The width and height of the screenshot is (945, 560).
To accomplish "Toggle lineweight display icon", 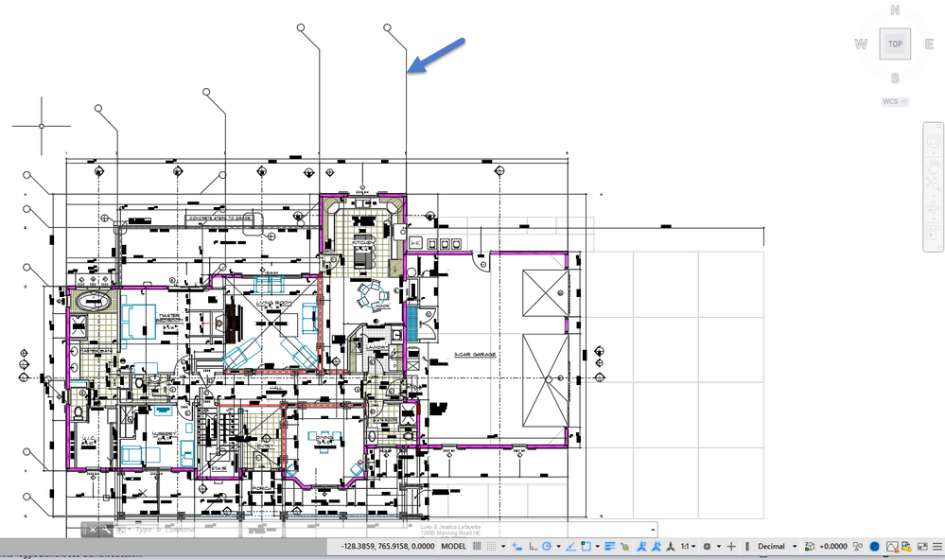I will pyautogui.click(x=609, y=546).
